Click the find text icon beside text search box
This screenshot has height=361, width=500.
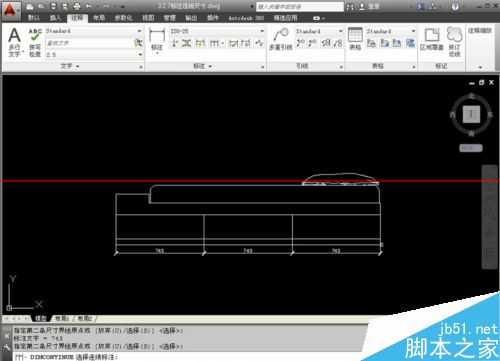(x=138, y=43)
